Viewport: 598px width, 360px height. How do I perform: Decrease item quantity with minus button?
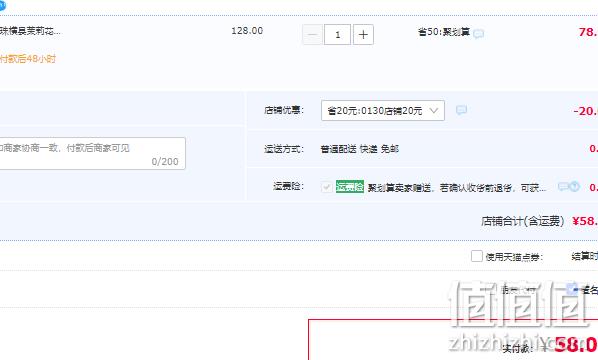coord(312,35)
